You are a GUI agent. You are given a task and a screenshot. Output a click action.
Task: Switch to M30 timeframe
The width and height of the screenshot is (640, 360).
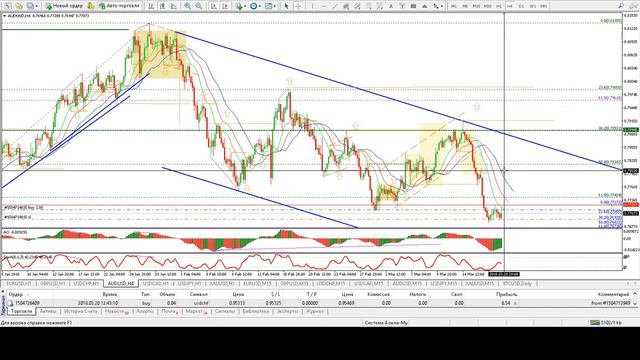(x=487, y=6)
